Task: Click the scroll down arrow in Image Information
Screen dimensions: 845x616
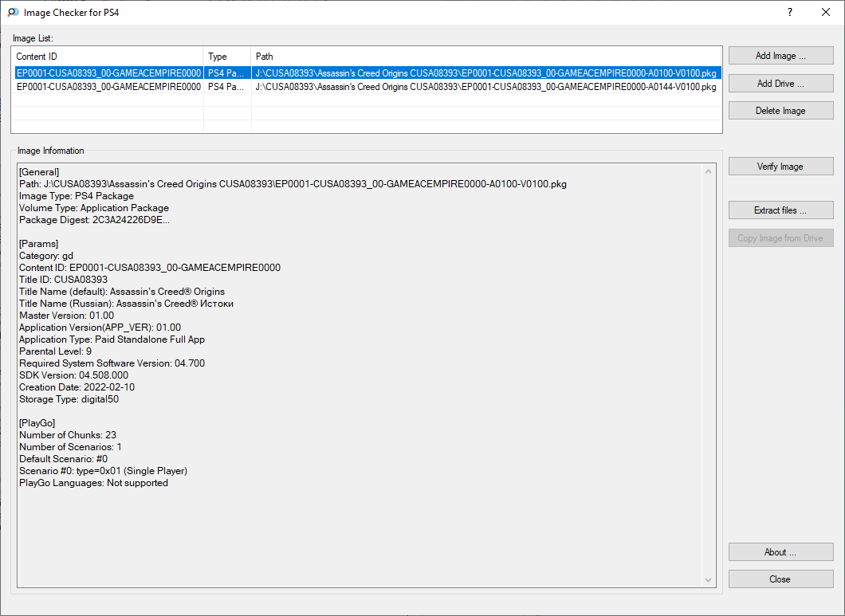Action: tap(708, 580)
